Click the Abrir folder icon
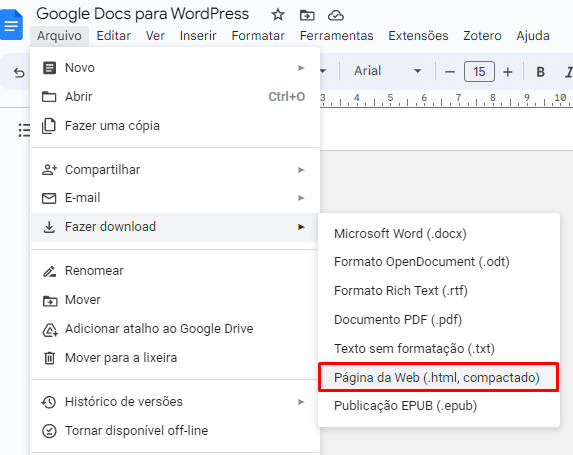The height and width of the screenshot is (455, 573). click(49, 97)
